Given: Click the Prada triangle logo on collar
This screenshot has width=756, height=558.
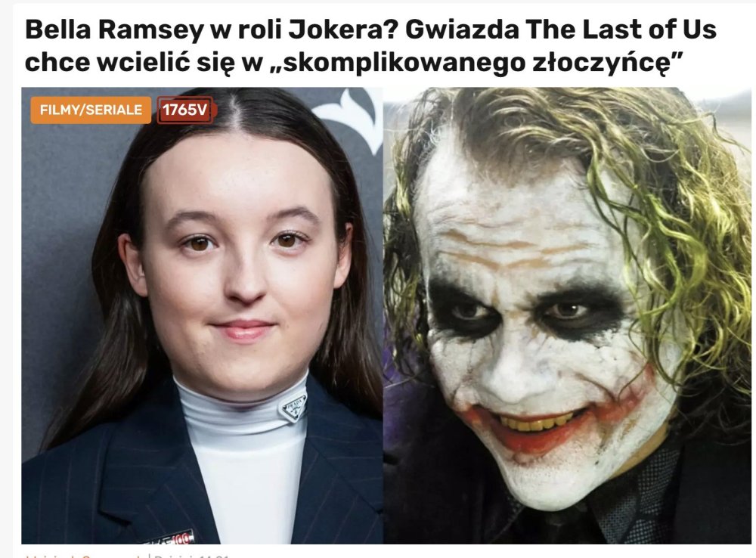Looking at the screenshot, I should point(293,408).
